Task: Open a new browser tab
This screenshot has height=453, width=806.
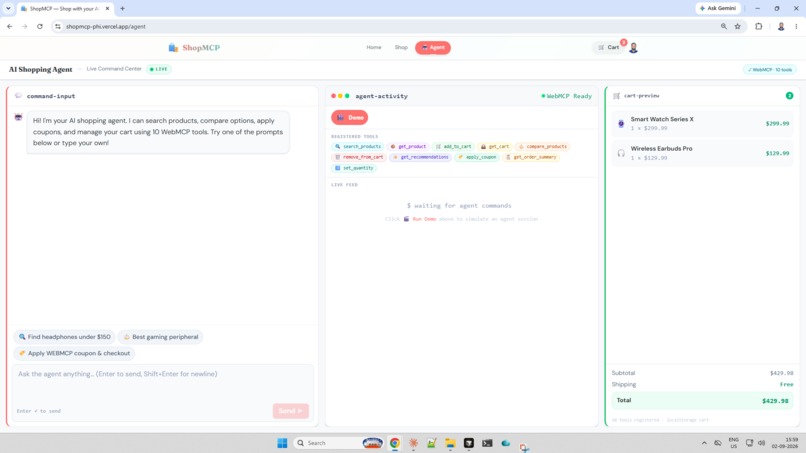Action: (x=122, y=8)
